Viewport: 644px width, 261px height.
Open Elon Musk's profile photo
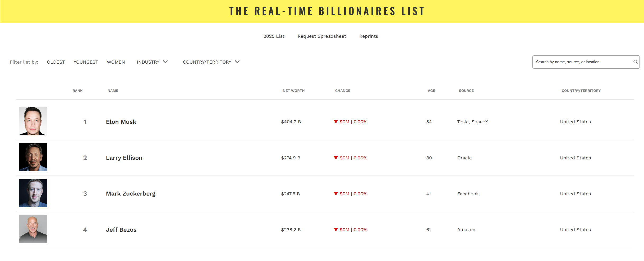pos(33,121)
